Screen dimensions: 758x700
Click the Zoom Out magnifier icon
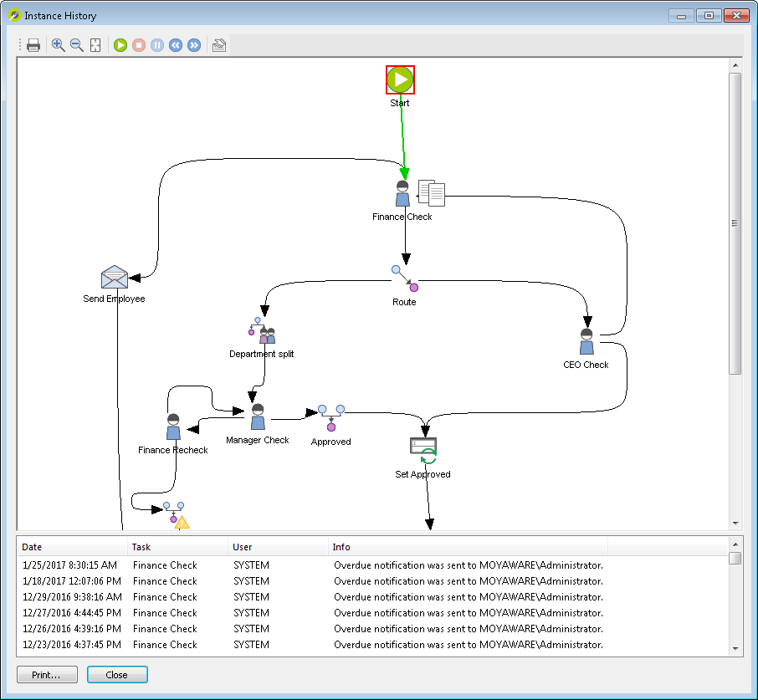[77, 45]
